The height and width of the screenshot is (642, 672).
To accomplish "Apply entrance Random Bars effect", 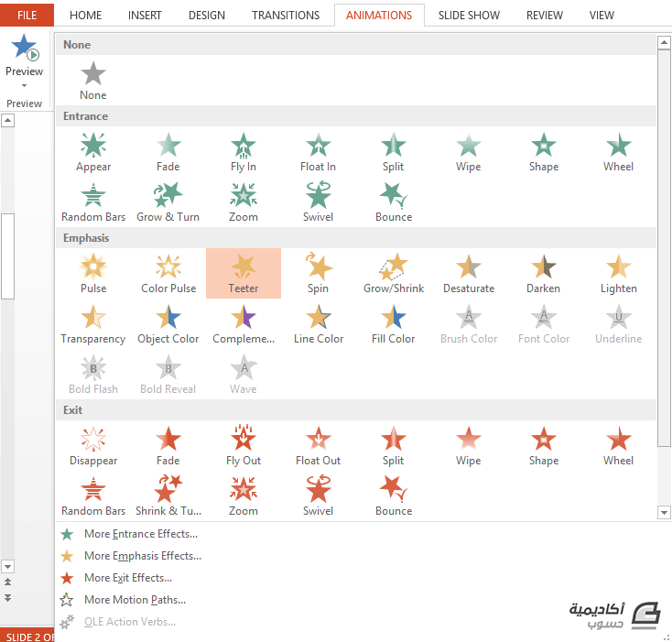I will (93, 202).
